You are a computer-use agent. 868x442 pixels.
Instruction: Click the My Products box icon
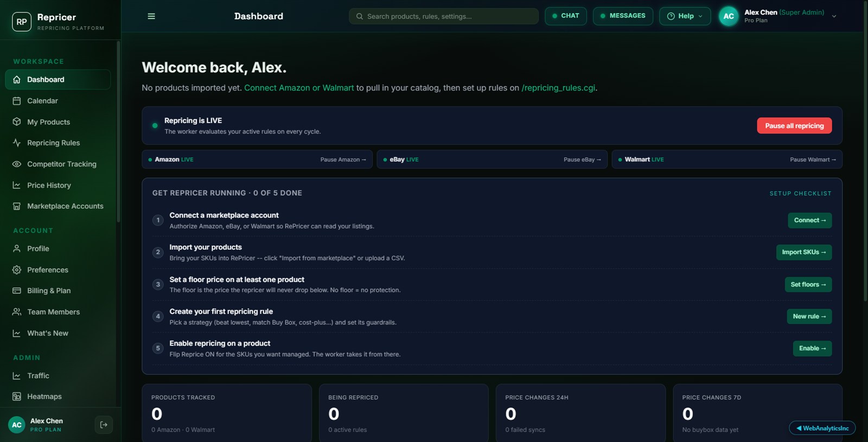[17, 122]
